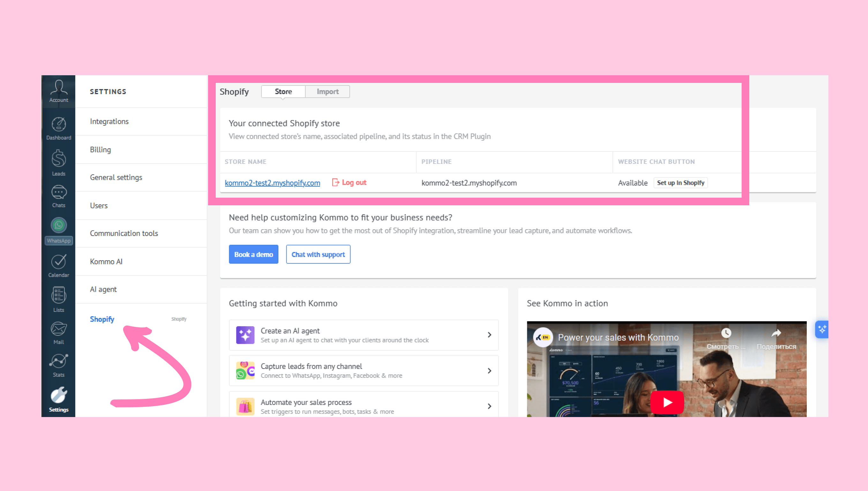Click the video Watch later clock icon
The height and width of the screenshot is (491, 868).
click(x=726, y=333)
